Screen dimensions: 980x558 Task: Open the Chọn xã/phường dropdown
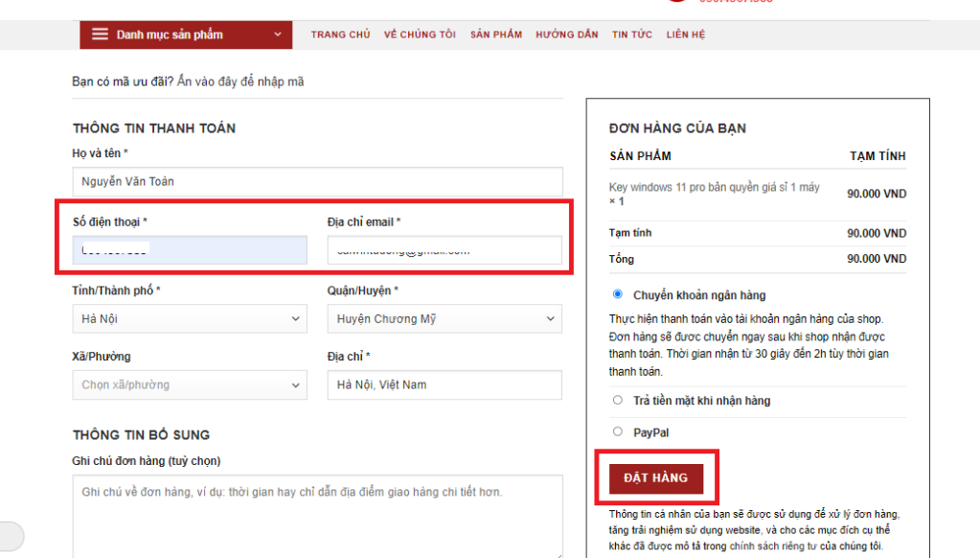click(190, 384)
